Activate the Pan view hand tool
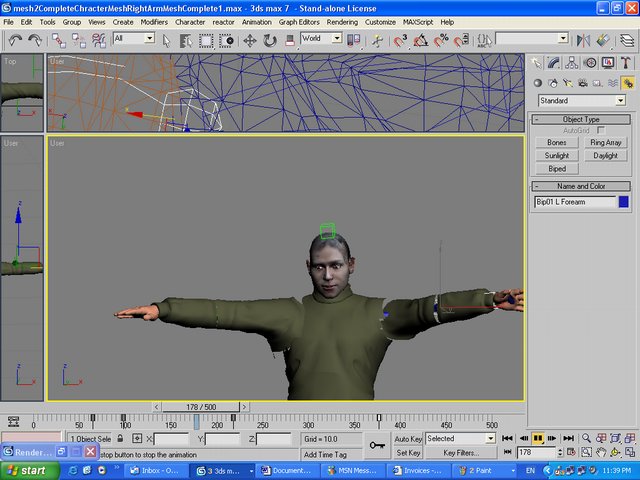 coord(600,453)
